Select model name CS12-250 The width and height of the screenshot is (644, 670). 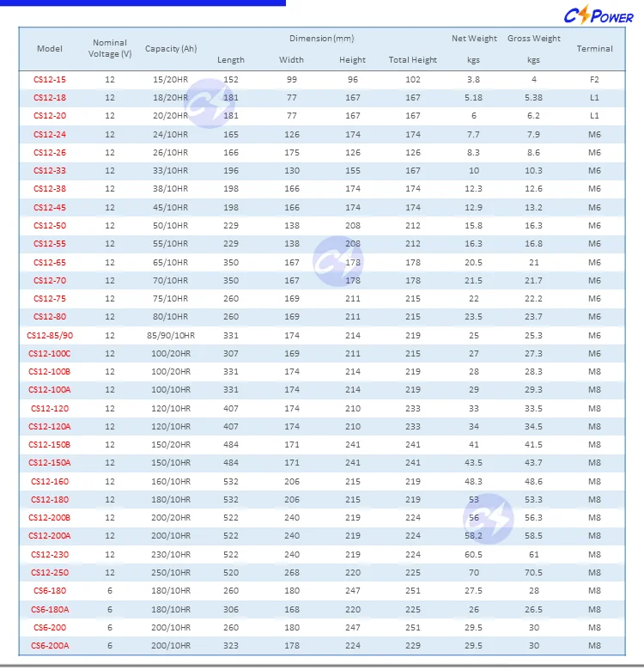tap(50, 573)
